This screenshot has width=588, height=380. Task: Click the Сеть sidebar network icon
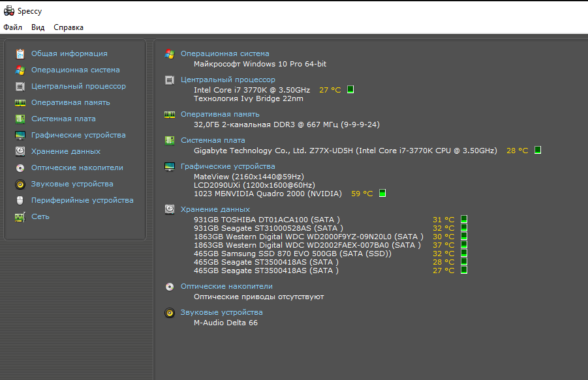point(20,217)
